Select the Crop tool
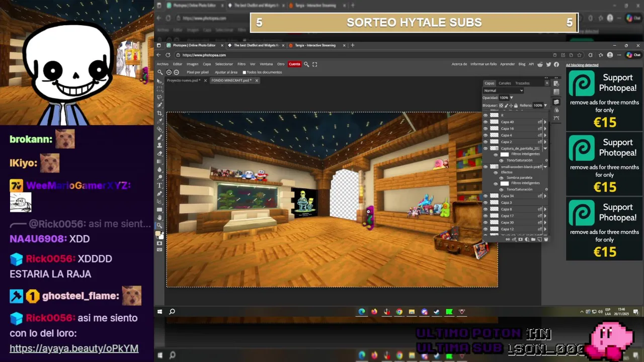 (159, 113)
